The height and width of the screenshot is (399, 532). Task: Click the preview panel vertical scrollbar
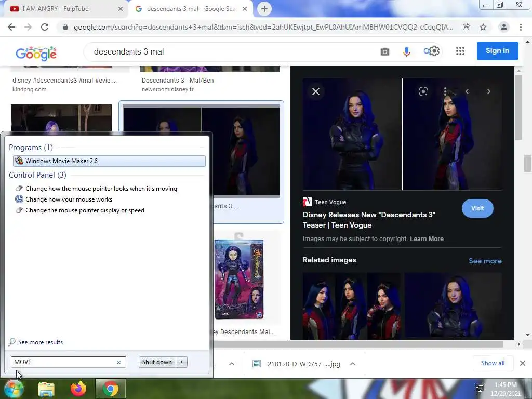tap(518, 107)
